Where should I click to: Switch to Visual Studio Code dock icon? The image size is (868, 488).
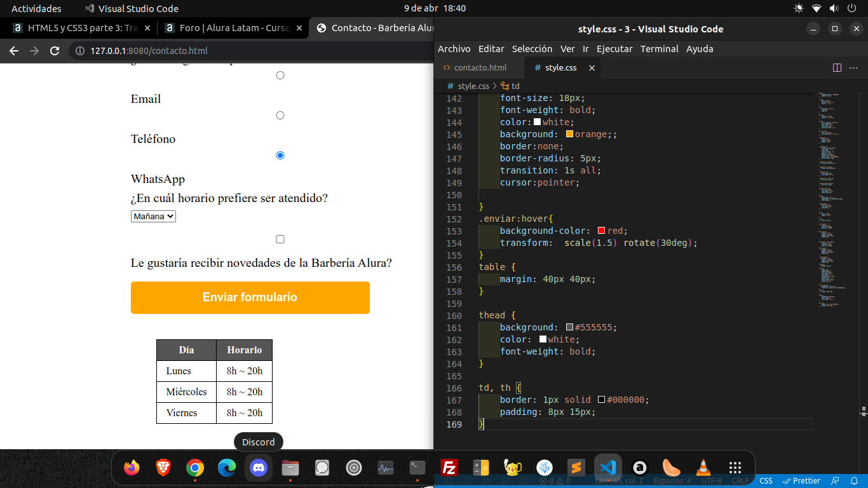[608, 468]
